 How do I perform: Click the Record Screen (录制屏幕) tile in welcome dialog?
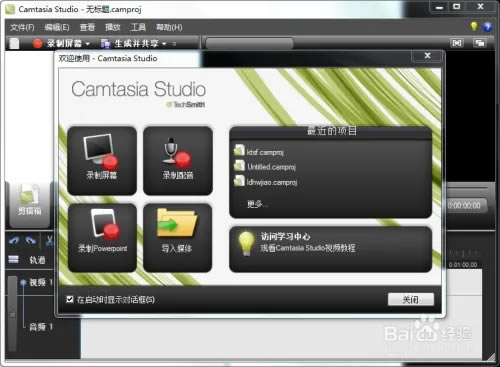point(102,161)
